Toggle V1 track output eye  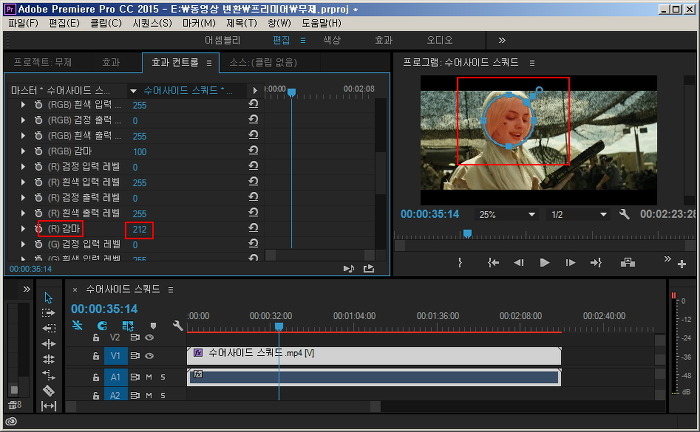point(150,356)
